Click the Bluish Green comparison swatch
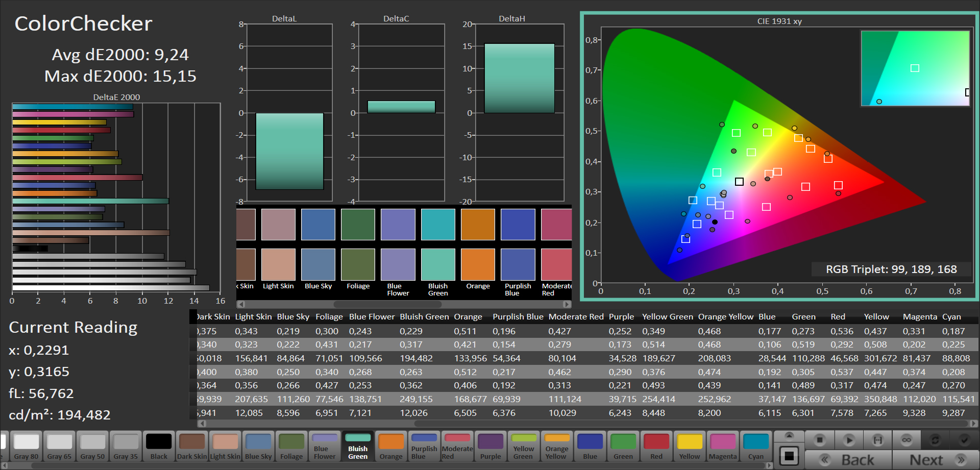This screenshot has width=980, height=470. click(x=438, y=244)
